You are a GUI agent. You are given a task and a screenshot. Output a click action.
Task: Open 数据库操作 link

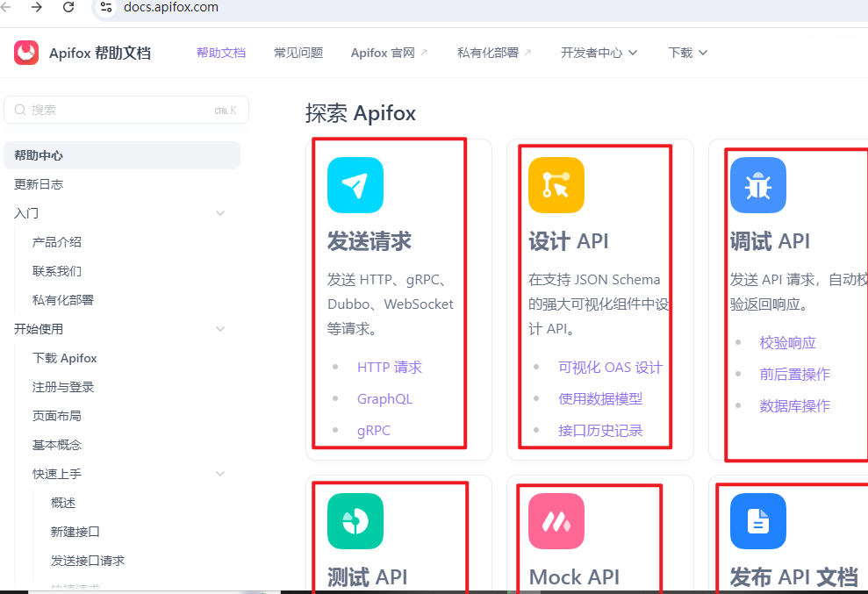coord(794,405)
